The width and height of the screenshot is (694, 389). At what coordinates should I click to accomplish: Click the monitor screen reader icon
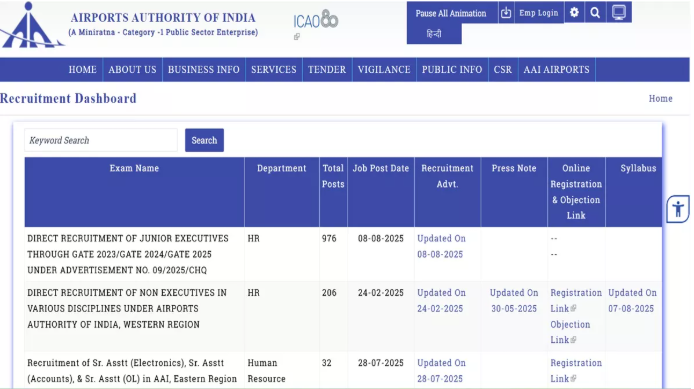(619, 12)
